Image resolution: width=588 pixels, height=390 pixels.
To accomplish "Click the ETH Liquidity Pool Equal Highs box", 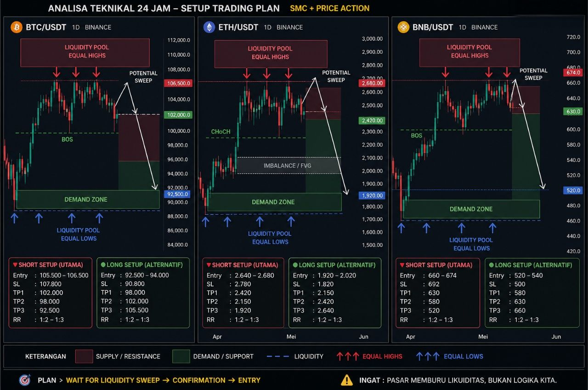I will pos(271,54).
